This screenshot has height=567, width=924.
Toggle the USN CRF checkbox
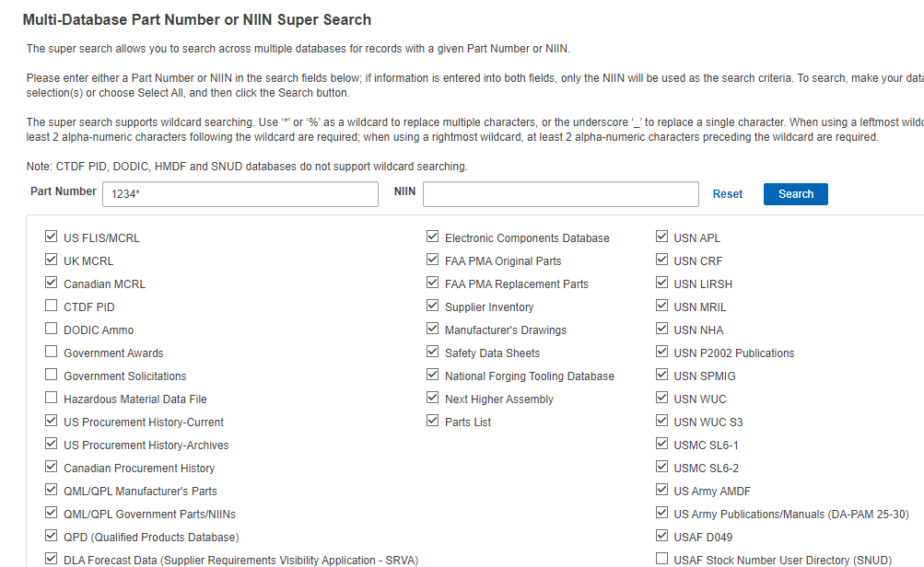pyautogui.click(x=661, y=260)
